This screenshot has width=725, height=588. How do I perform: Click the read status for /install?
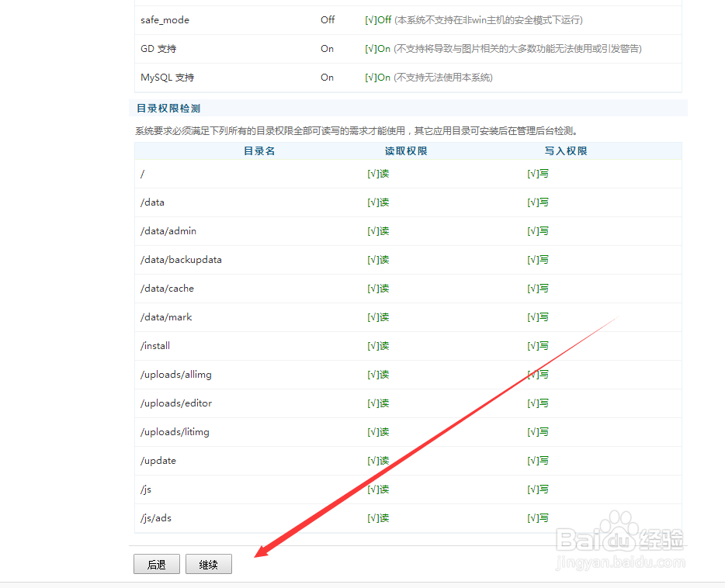coord(378,345)
